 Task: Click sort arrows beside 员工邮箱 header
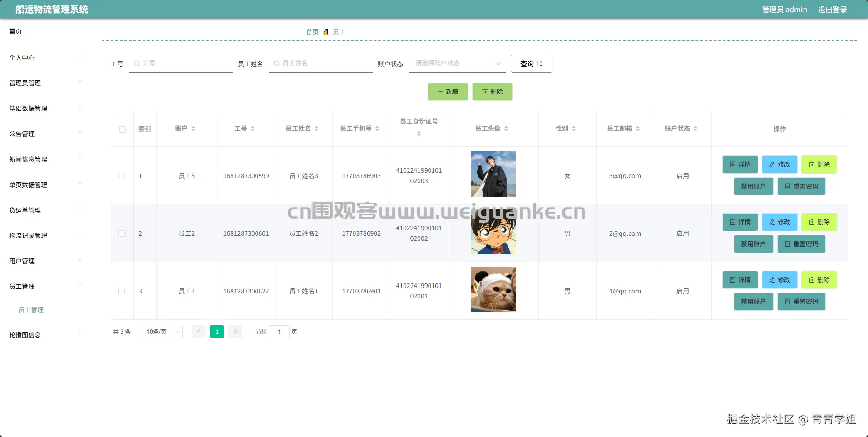pyautogui.click(x=638, y=129)
